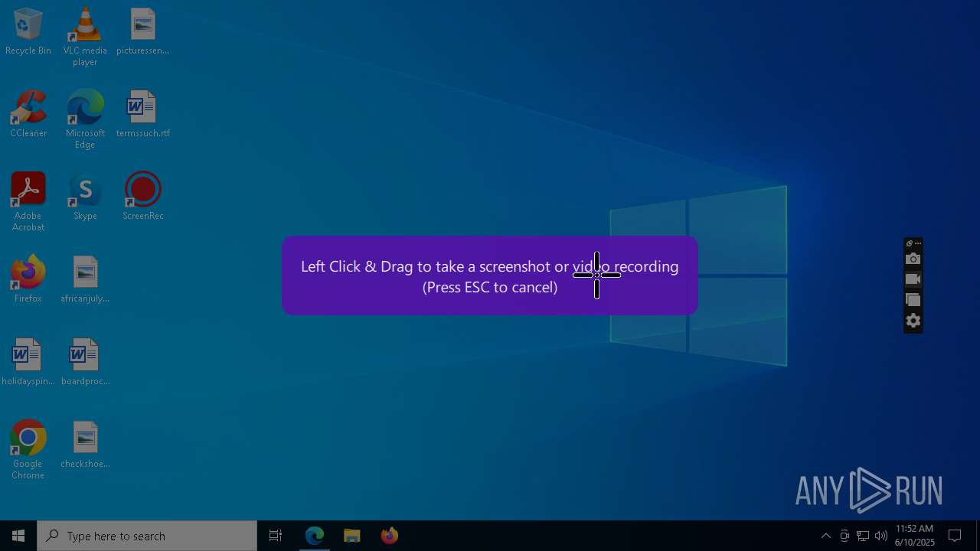The width and height of the screenshot is (980, 551).
Task: Select the Google Chrome desktop shortcut
Action: coord(28,450)
